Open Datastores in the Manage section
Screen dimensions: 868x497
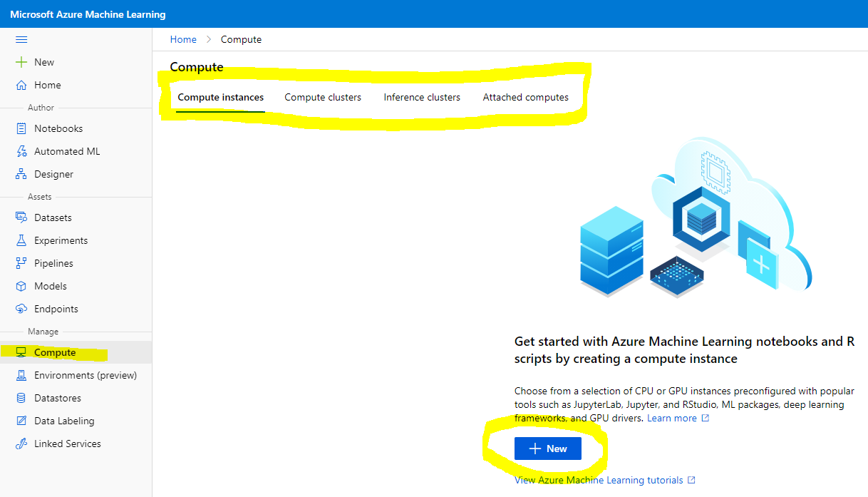click(x=57, y=398)
